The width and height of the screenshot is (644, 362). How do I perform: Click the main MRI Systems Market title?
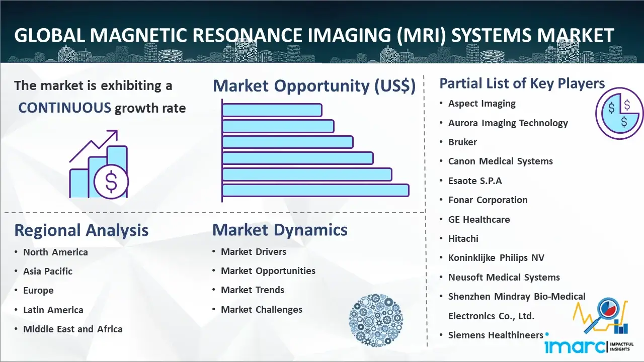click(x=314, y=35)
